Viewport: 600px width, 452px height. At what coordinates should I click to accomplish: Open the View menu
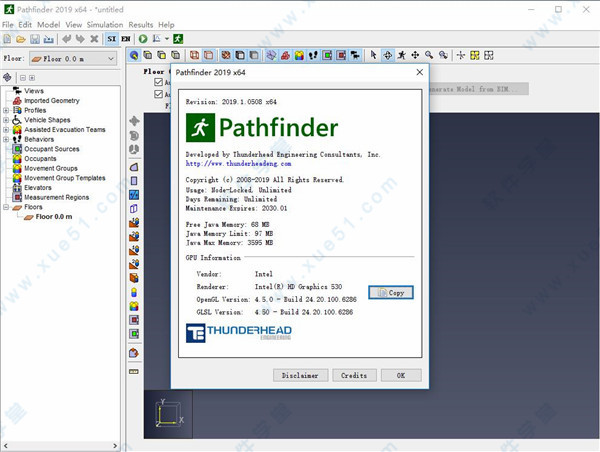(73, 24)
